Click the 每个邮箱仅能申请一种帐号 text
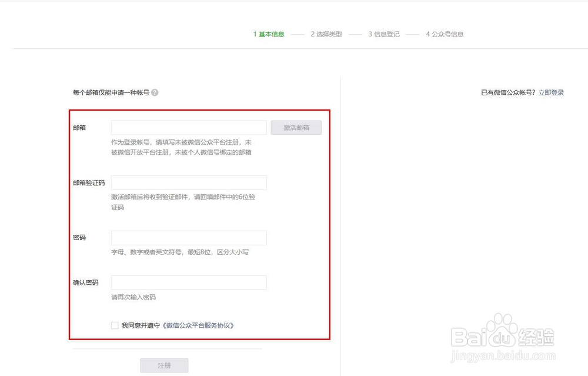588x376 pixels. pos(111,93)
